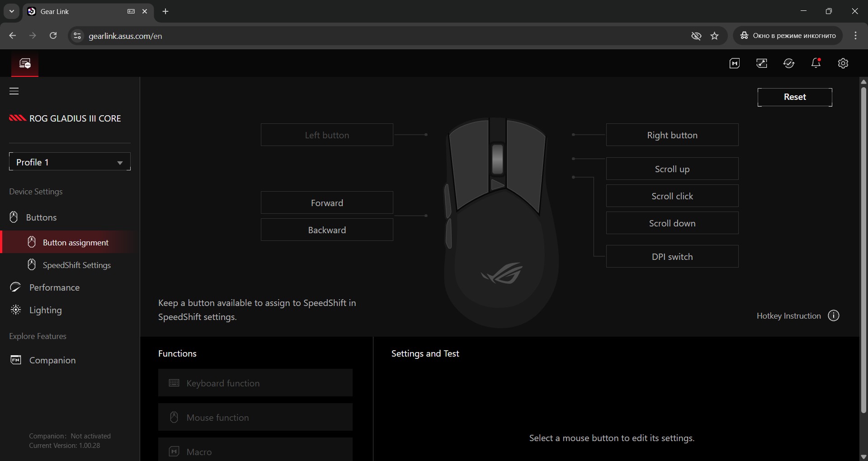
Task: Select the Scroll click assignment
Action: 672,196
